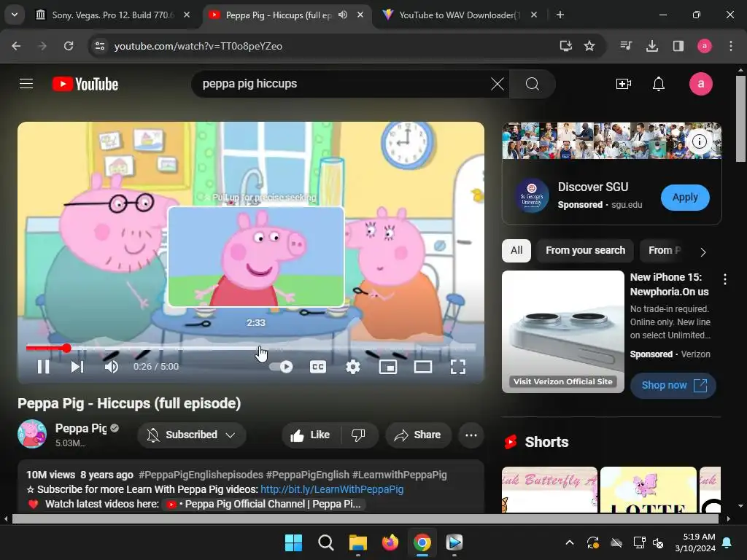Screen dimensions: 747x560
Task: Open the first Butterfly short thumbnail
Action: pyautogui.click(x=549, y=489)
